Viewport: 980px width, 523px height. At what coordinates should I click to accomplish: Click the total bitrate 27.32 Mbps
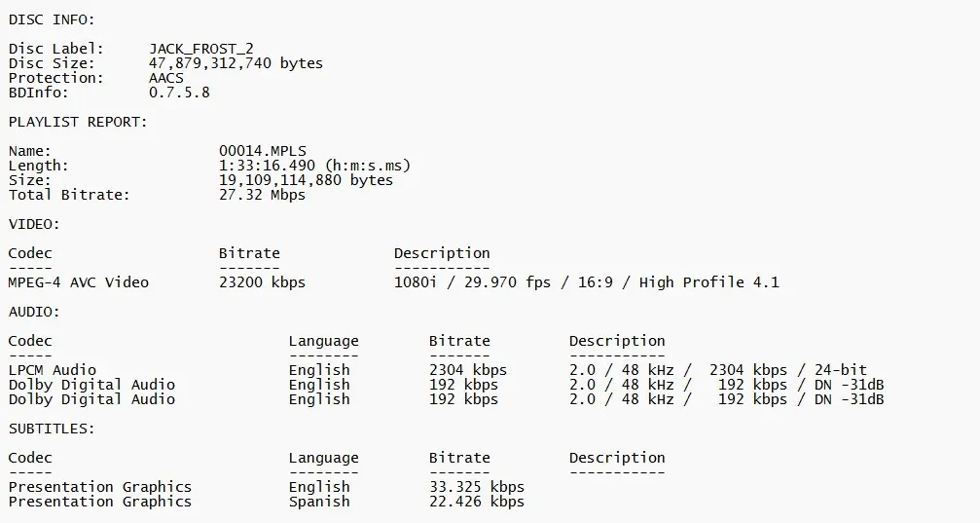(262, 195)
